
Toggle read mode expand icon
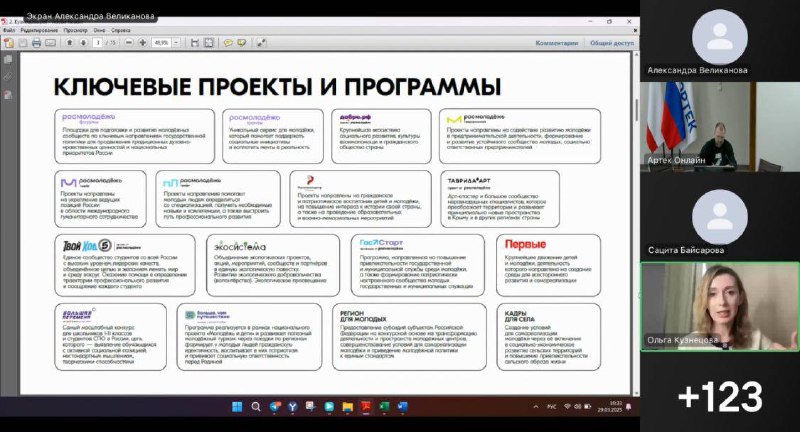click(261, 43)
